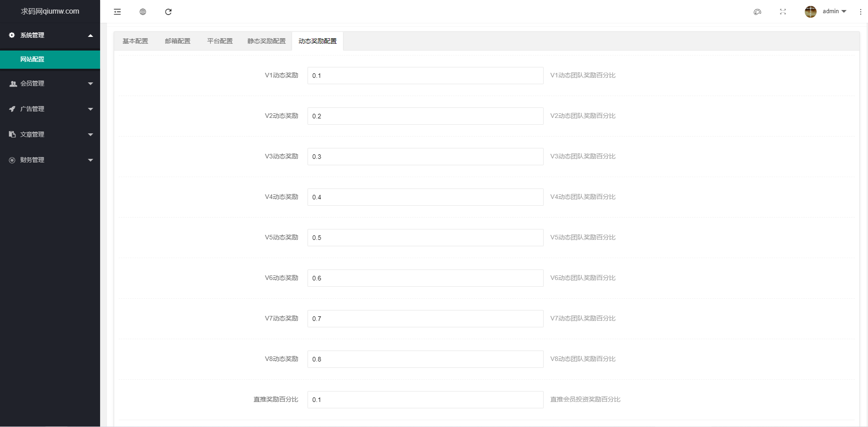Click the 广告管理 menu label
The height and width of the screenshot is (427, 868).
click(32, 109)
